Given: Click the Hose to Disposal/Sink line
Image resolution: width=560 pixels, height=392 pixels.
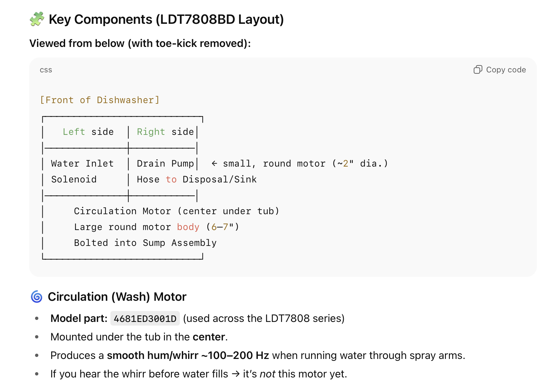Looking at the screenshot, I should click(196, 179).
